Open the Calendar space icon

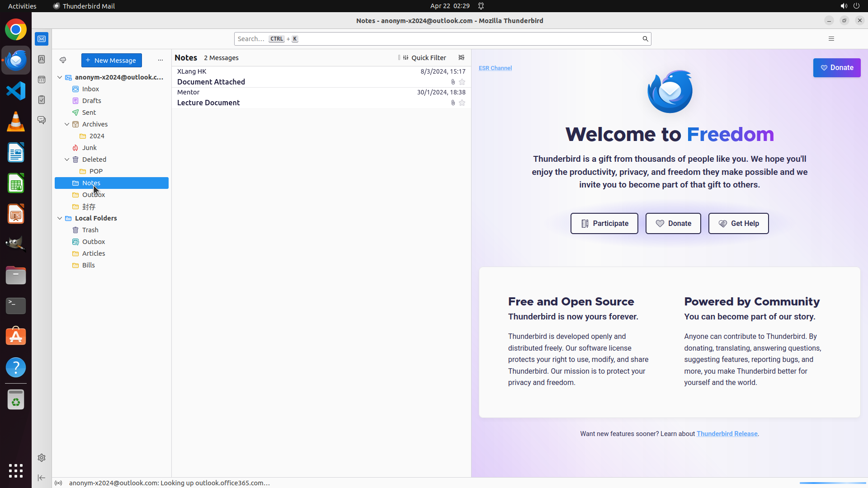(x=42, y=80)
